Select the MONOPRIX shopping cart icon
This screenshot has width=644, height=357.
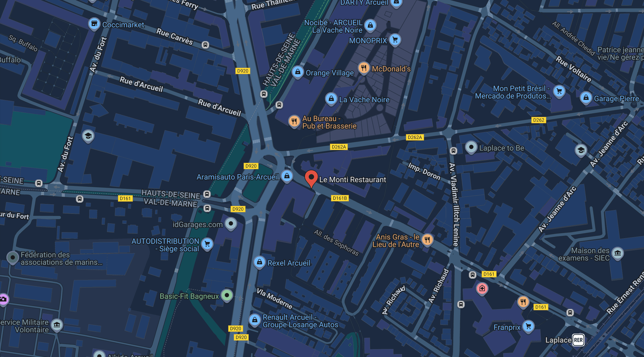click(395, 40)
